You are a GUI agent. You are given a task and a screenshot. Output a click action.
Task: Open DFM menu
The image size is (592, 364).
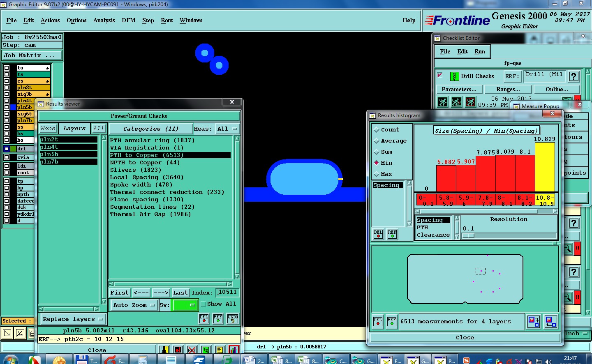129,20
